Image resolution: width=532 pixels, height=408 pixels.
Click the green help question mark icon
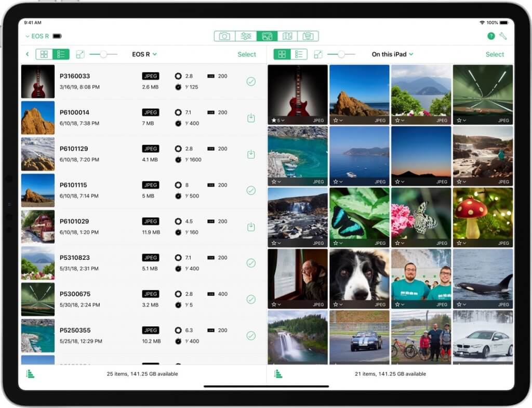click(x=491, y=36)
